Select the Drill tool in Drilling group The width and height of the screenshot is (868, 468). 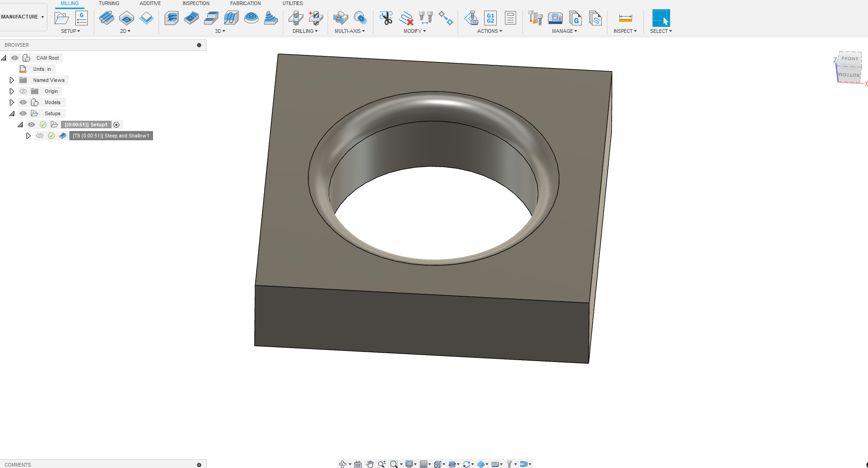pyautogui.click(x=296, y=19)
